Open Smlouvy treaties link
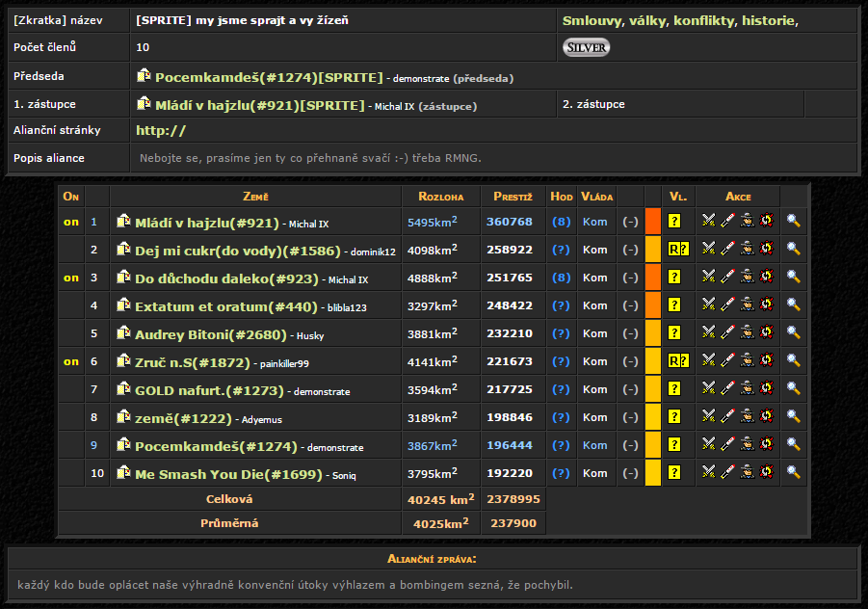Image resolution: width=868 pixels, height=609 pixels. pos(593,21)
